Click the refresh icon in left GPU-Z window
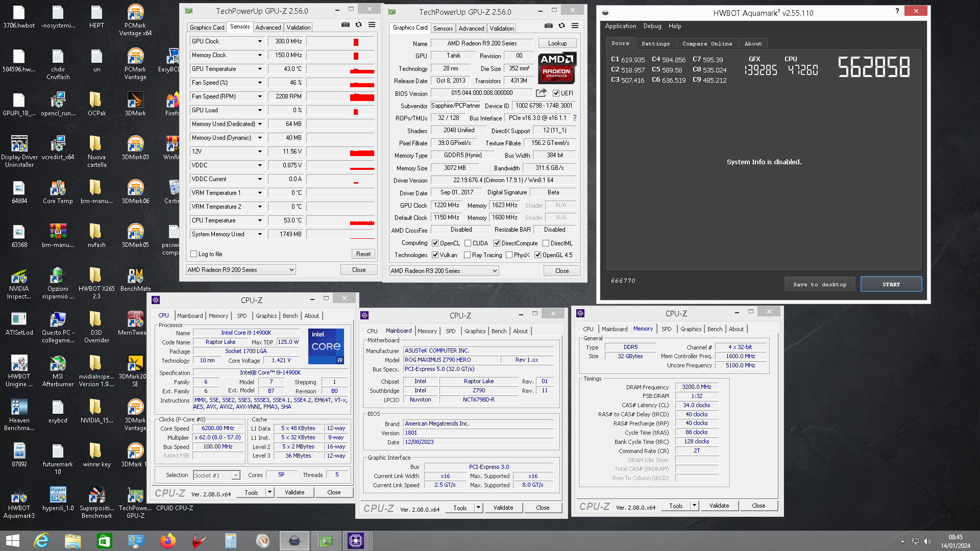The height and width of the screenshot is (551, 980). coord(359,25)
